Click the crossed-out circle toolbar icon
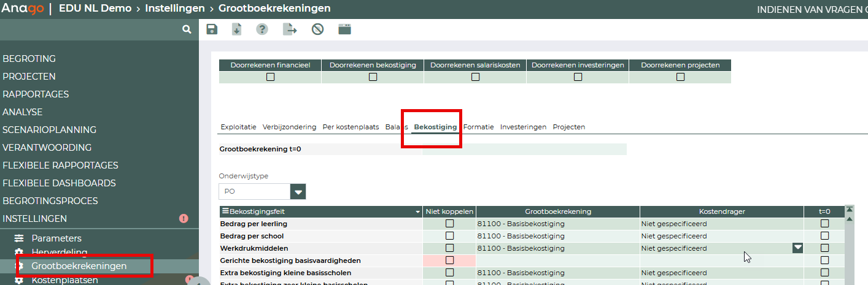The image size is (868, 285). point(317,29)
